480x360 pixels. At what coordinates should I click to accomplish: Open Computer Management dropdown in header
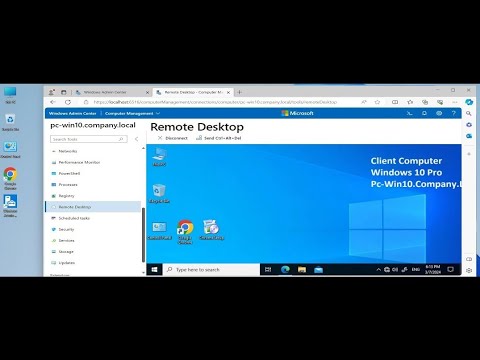(x=132, y=113)
